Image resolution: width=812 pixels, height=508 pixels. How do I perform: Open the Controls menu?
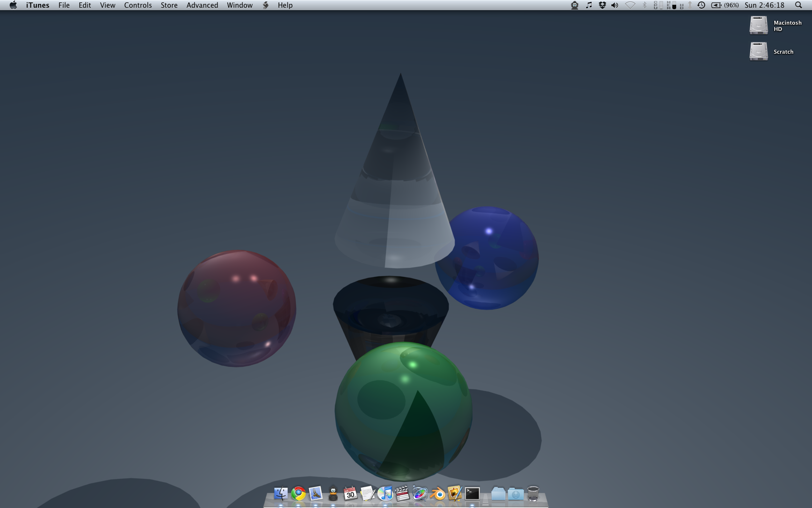coord(138,5)
